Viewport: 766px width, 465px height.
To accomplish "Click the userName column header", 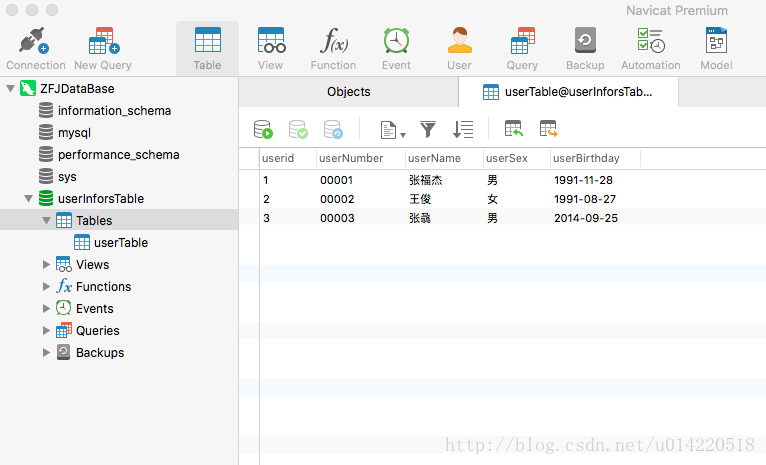I will (x=444, y=158).
